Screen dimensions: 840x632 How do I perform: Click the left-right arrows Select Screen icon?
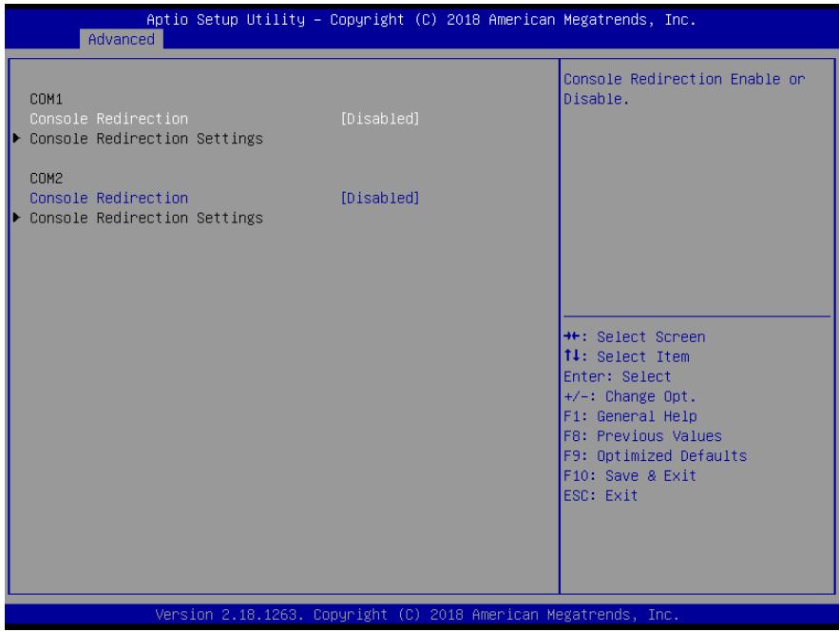(572, 336)
